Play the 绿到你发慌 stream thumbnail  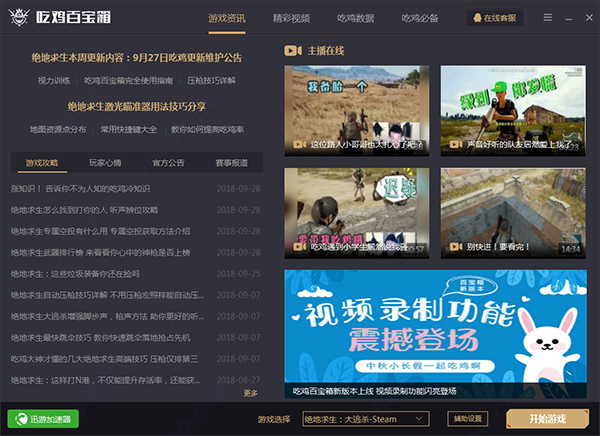click(513, 110)
